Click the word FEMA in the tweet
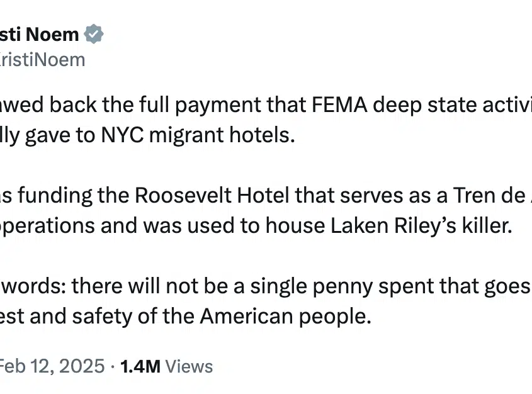 [339, 104]
